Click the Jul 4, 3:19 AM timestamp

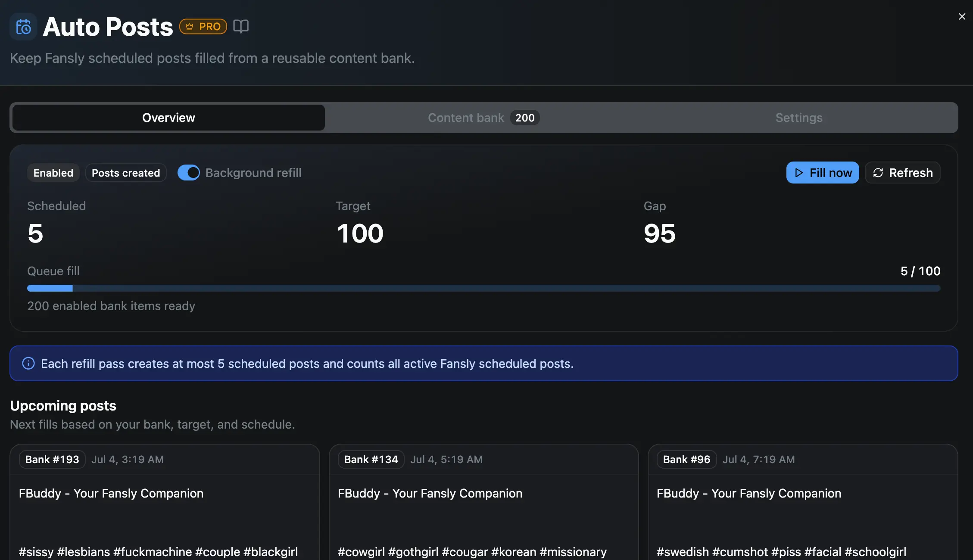pyautogui.click(x=128, y=459)
